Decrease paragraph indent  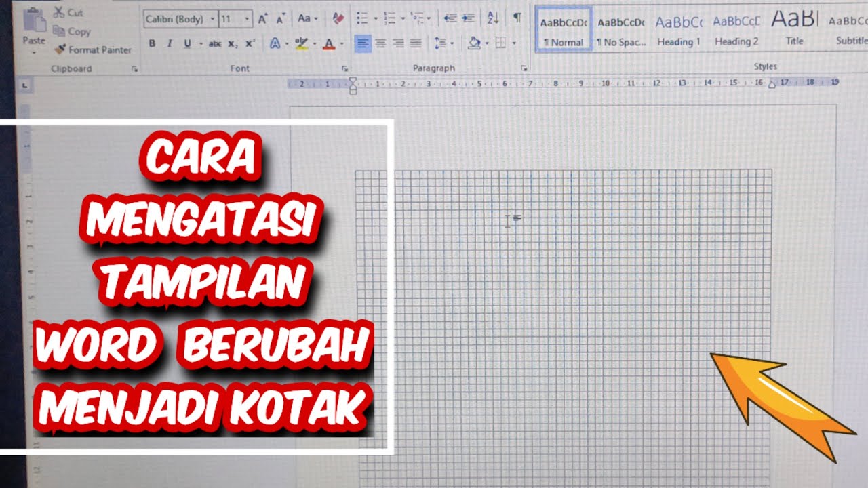pyautogui.click(x=450, y=18)
